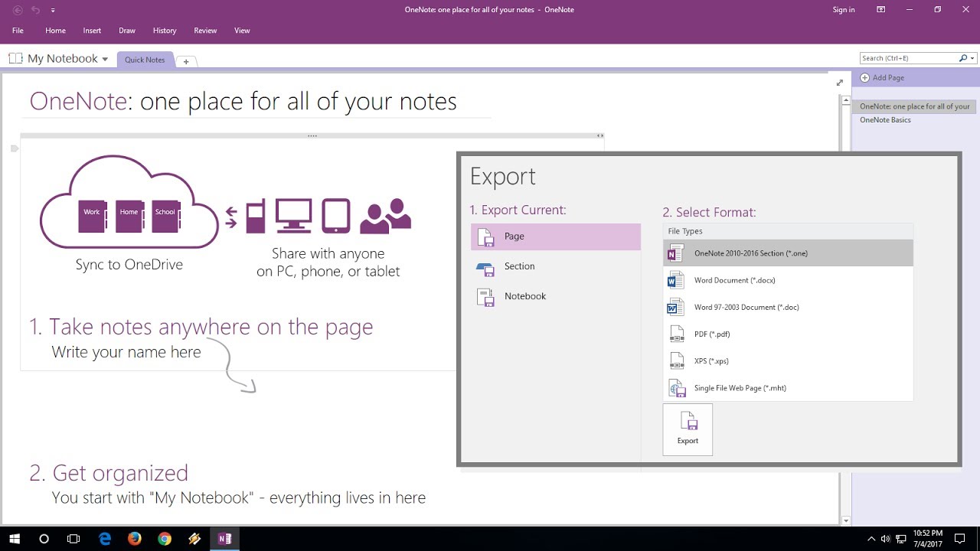Launch Firefox from taskbar
Screen dimensions: 980x551
[135, 539]
